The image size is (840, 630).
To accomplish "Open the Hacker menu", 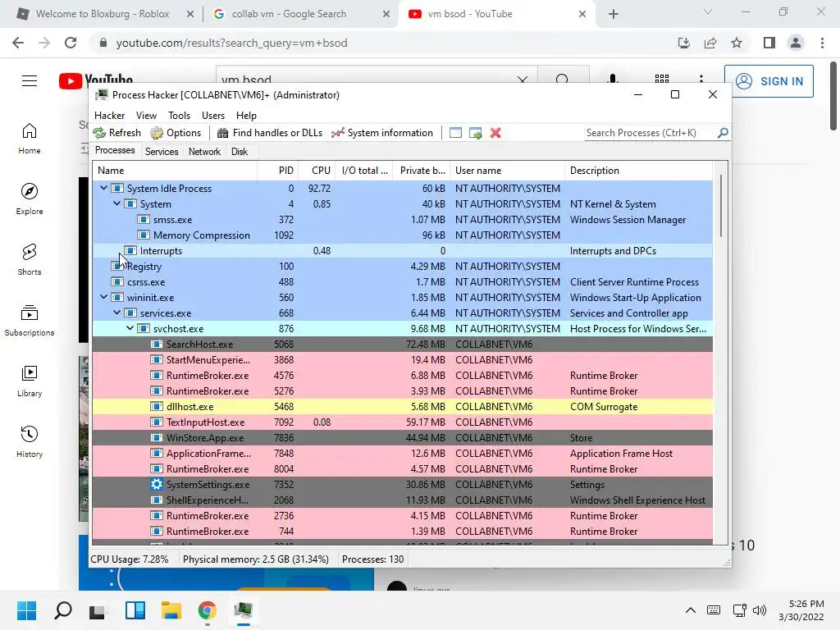I will pyautogui.click(x=109, y=115).
